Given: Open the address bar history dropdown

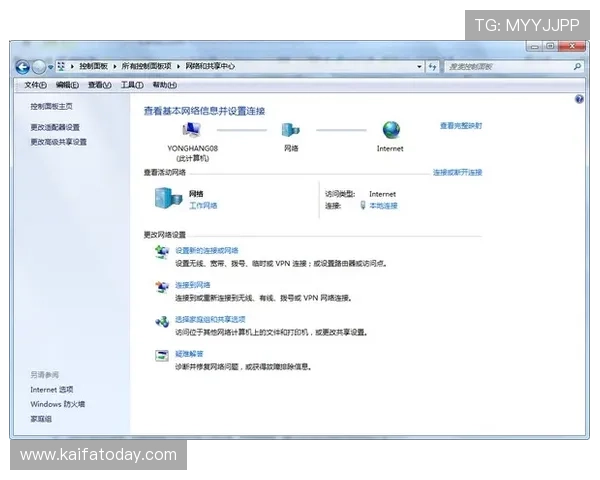Looking at the screenshot, I should [x=419, y=67].
